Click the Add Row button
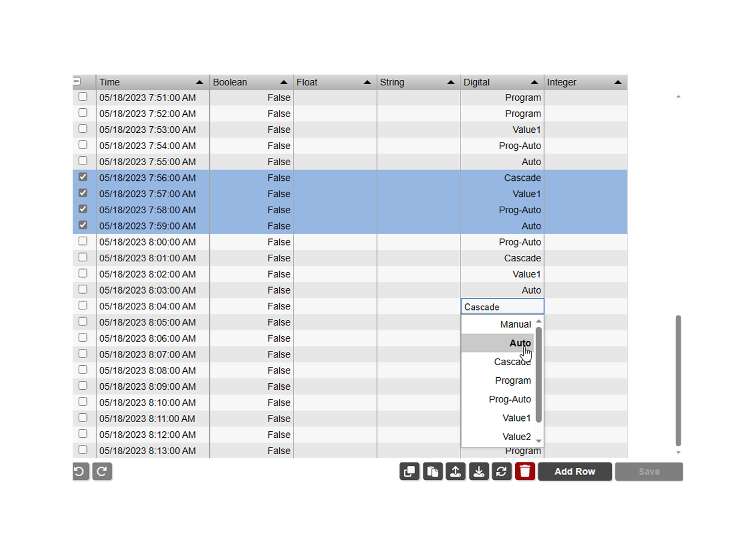 point(575,471)
